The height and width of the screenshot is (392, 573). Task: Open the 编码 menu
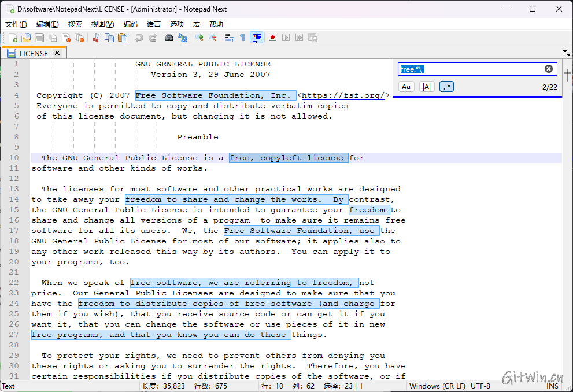(131, 24)
